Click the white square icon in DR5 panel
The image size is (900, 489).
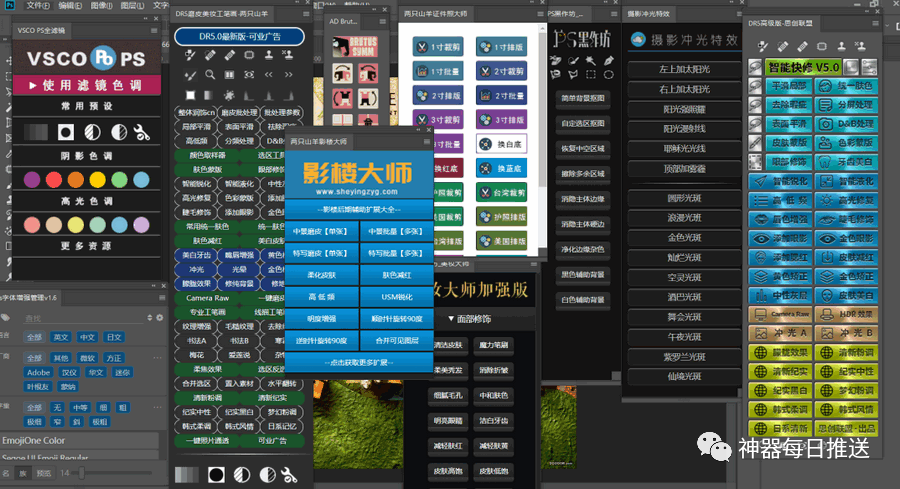pyautogui.click(x=191, y=95)
